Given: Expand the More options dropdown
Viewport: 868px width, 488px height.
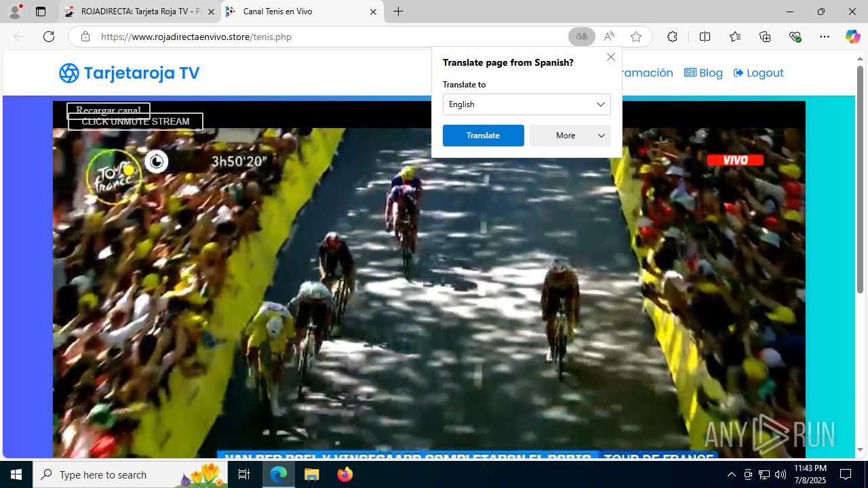Looking at the screenshot, I should click(570, 136).
